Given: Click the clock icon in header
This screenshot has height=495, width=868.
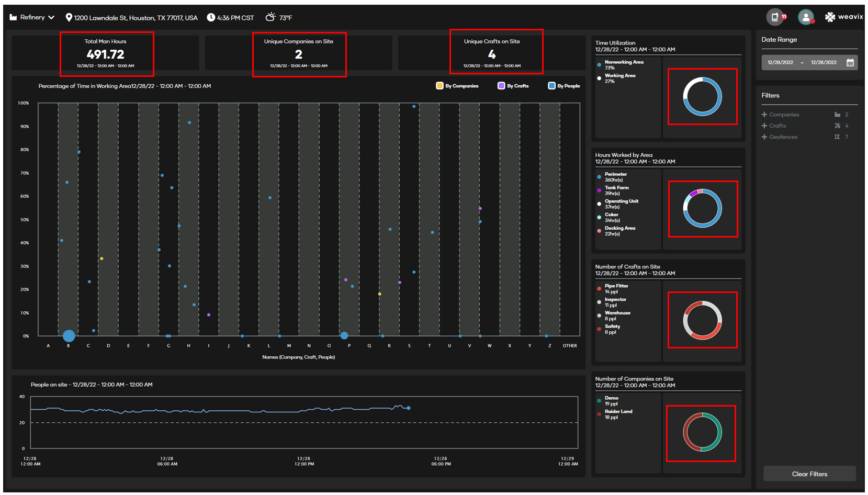Looking at the screenshot, I should 211,17.
